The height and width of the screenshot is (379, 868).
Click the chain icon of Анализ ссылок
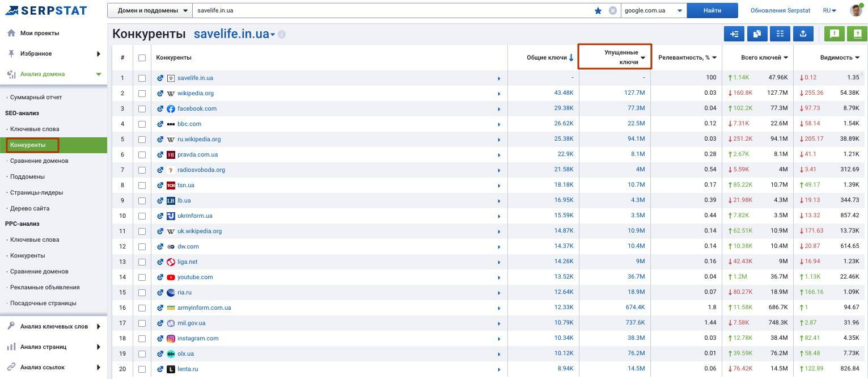click(x=11, y=367)
